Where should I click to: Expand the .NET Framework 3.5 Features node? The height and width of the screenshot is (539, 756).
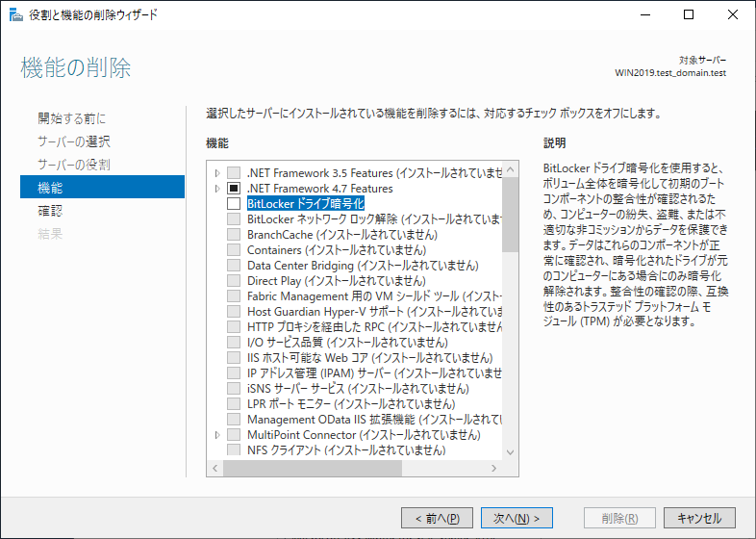click(217, 172)
